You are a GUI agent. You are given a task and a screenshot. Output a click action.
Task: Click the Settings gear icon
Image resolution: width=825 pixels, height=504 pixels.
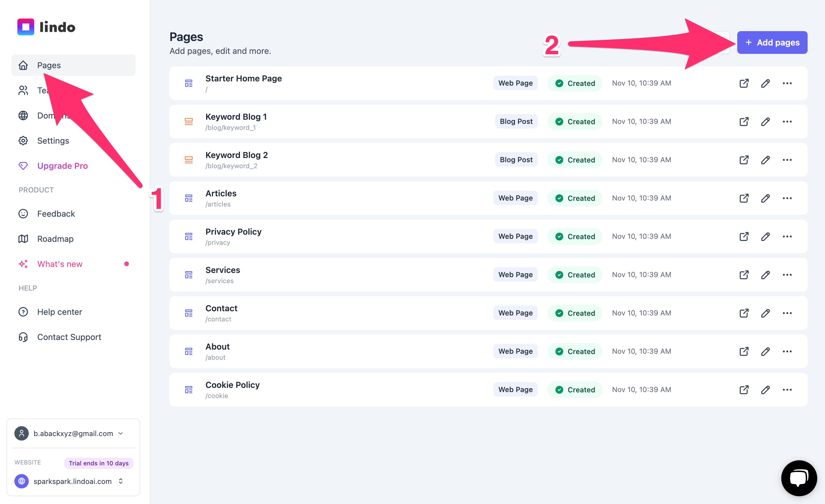point(23,141)
